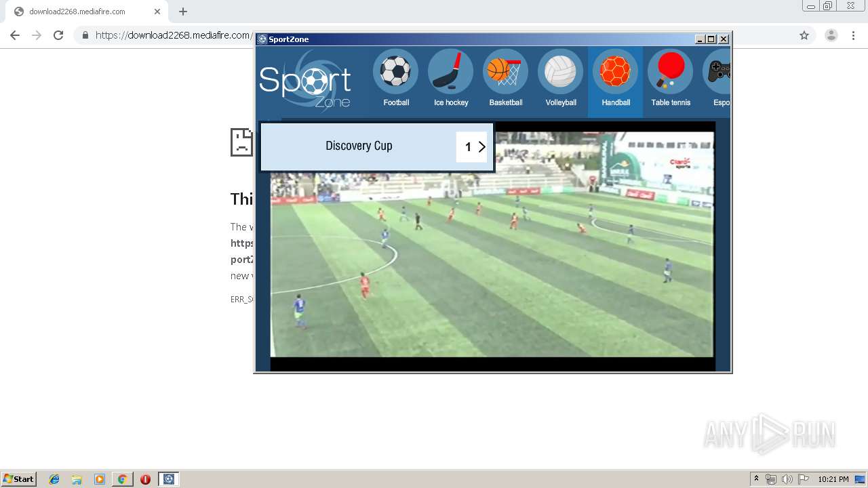Close the download2268.mediafire.com tab
868x488 pixels.
coord(157,12)
